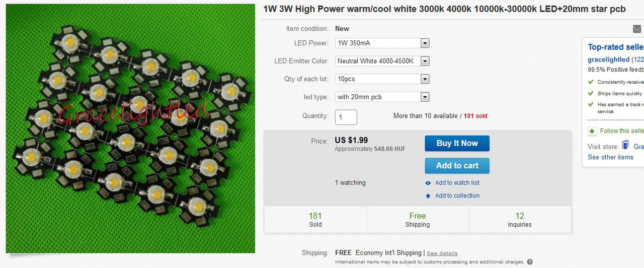Click the Quantity input field
The width and height of the screenshot is (644, 268).
346,117
